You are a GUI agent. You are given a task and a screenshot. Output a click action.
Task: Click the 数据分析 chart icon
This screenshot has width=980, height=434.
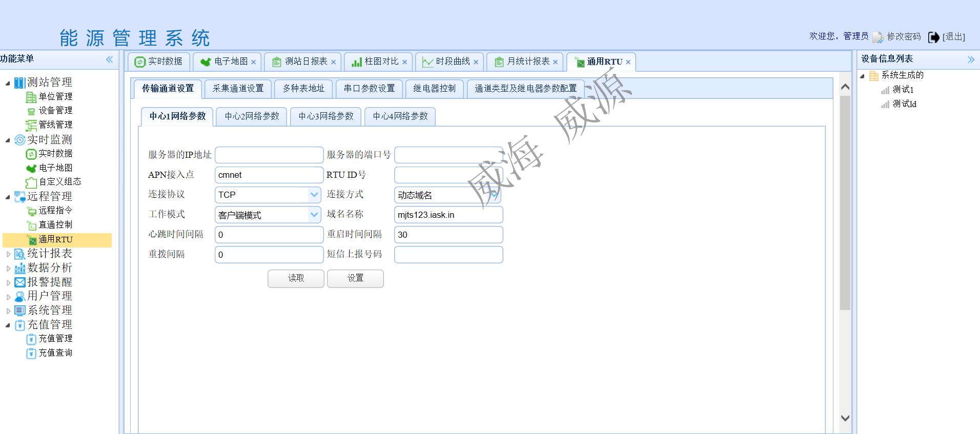19,268
